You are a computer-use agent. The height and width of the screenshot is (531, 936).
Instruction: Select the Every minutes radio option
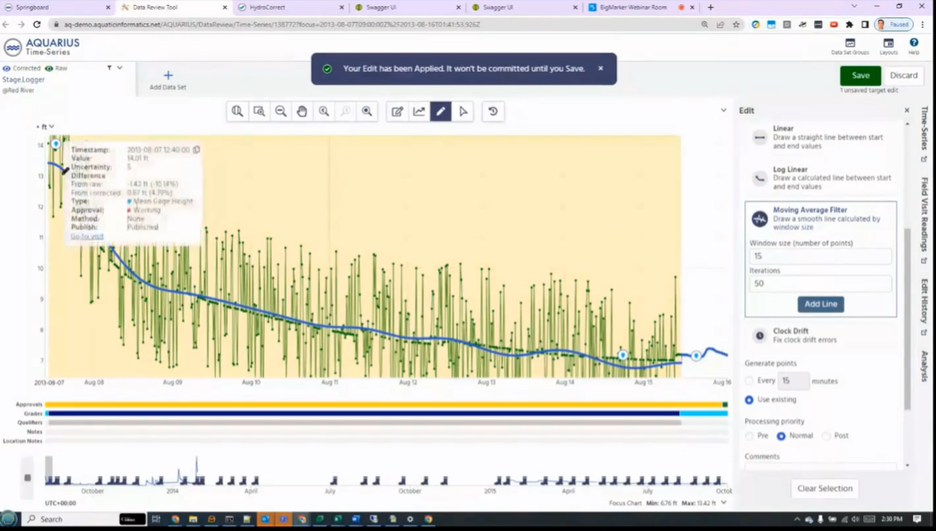(x=749, y=381)
